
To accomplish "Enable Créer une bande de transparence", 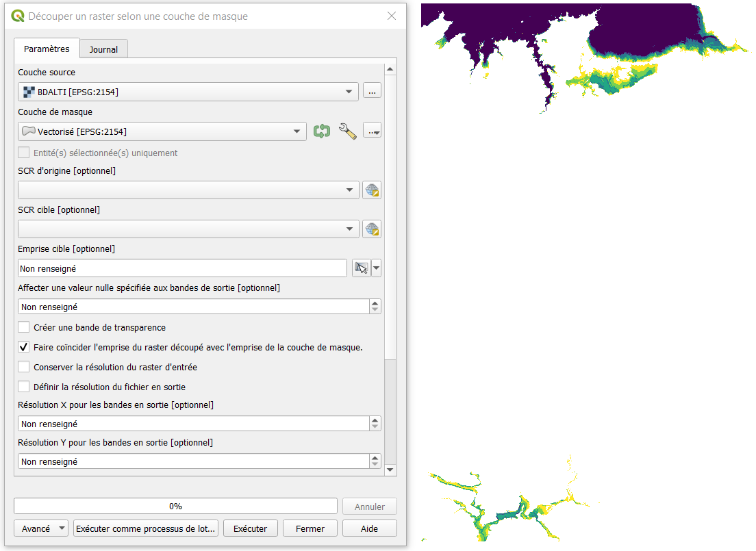I will tap(24, 327).
